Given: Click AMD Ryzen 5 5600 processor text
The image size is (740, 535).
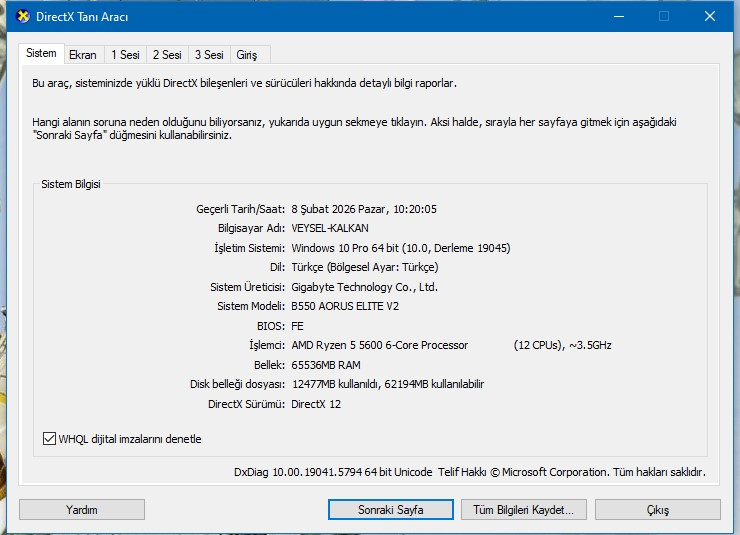Looking at the screenshot, I should pyautogui.click(x=380, y=345).
